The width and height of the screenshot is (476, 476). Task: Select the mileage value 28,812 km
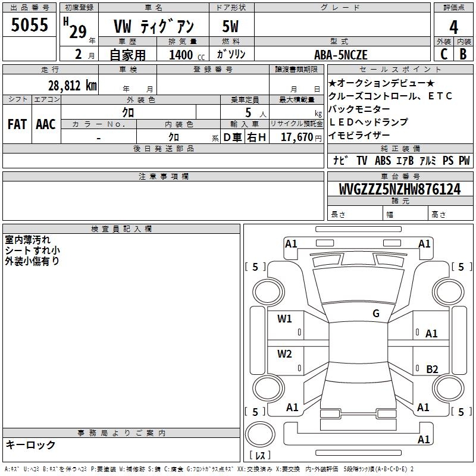(x=72, y=85)
